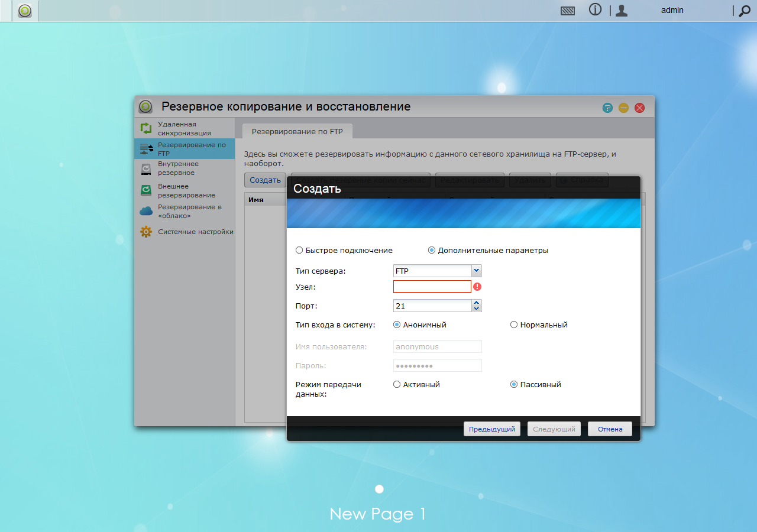
Task: Open the resource monitor icon in the top bar
Action: pyautogui.click(x=568, y=11)
